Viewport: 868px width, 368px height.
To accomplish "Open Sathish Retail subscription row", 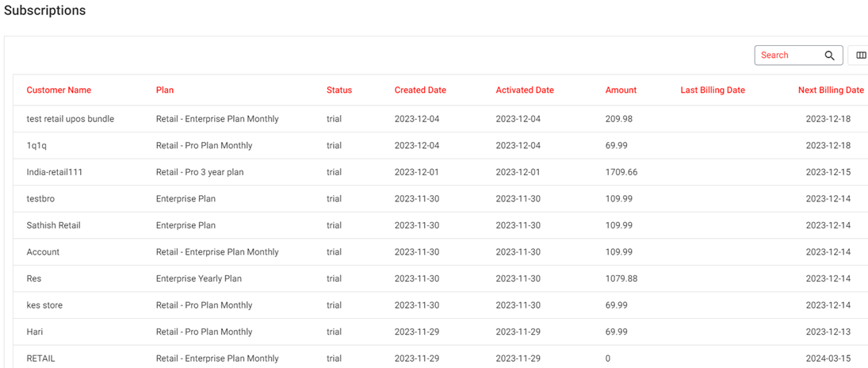I will (x=54, y=225).
